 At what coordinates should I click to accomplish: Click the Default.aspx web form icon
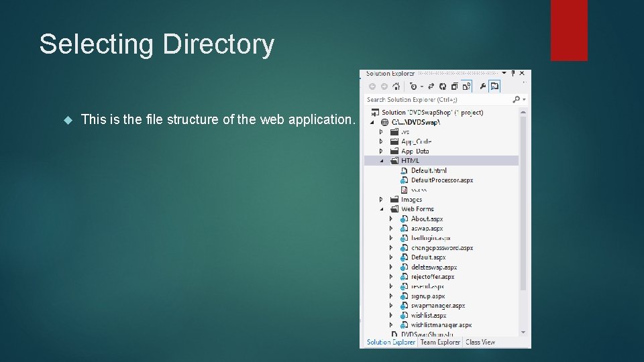404,257
